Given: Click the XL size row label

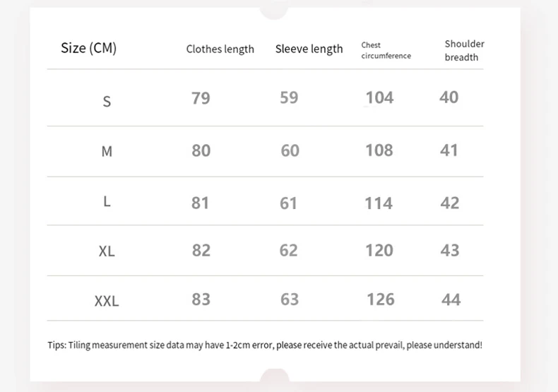Looking at the screenshot, I should [107, 251].
